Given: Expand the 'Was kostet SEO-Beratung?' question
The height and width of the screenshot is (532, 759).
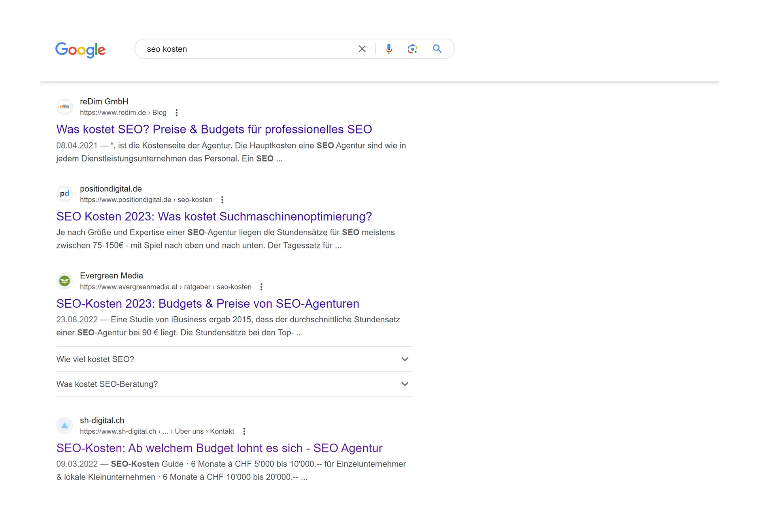Looking at the screenshot, I should tap(234, 384).
